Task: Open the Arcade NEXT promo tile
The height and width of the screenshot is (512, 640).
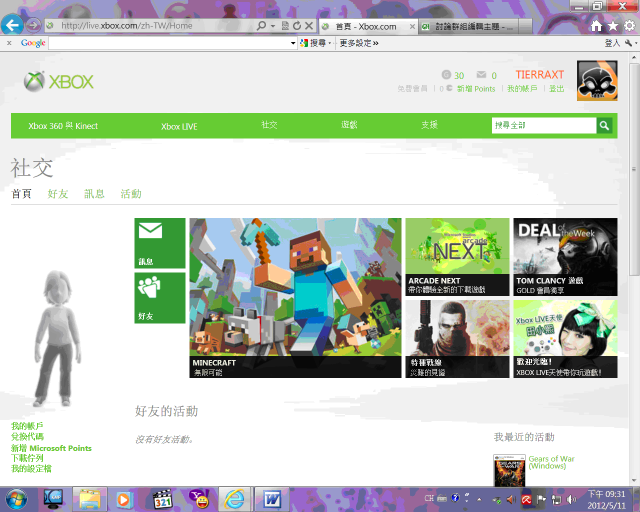Action: click(x=457, y=257)
